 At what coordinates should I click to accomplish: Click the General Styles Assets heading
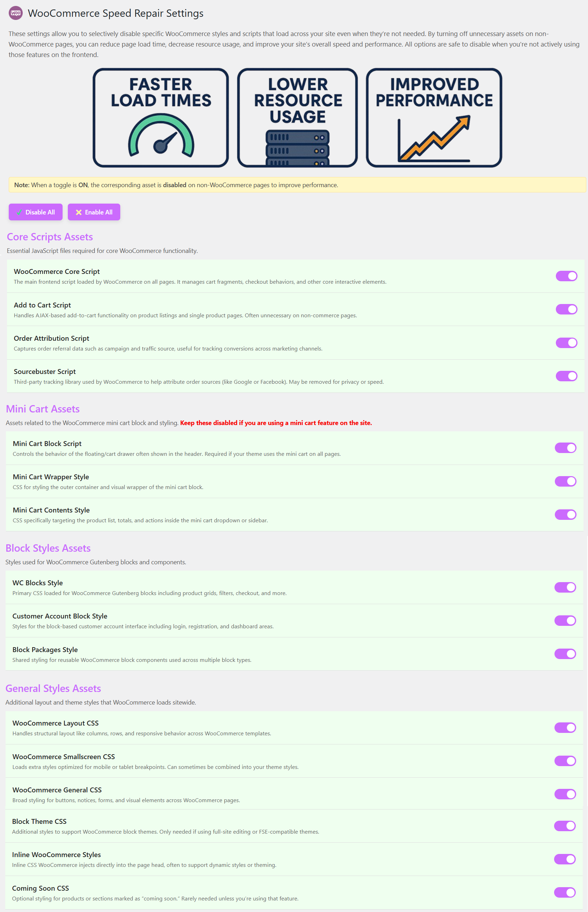pos(53,688)
